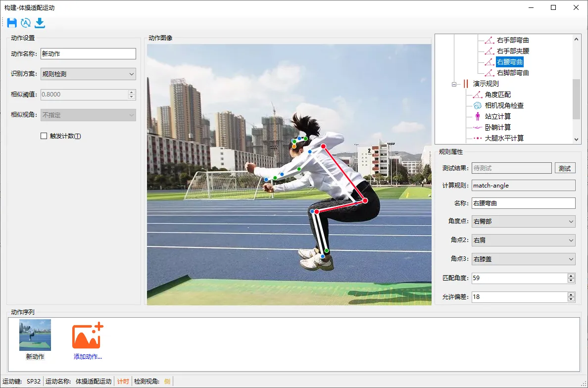Image resolution: width=588 pixels, height=388 pixels.
Task: Click lying figure icon beside 卧躺计算
Action: click(x=477, y=128)
